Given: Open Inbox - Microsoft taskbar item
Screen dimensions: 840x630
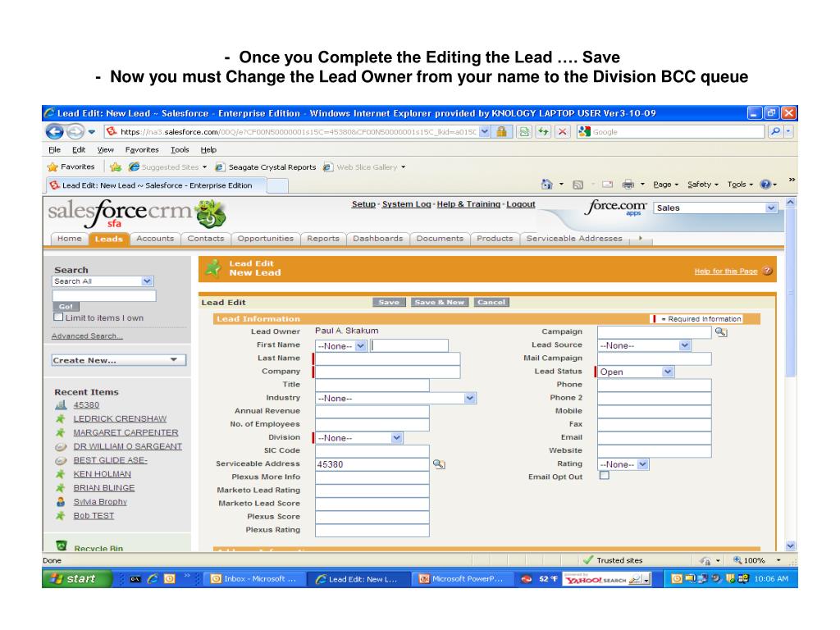Looking at the screenshot, I should (253, 579).
